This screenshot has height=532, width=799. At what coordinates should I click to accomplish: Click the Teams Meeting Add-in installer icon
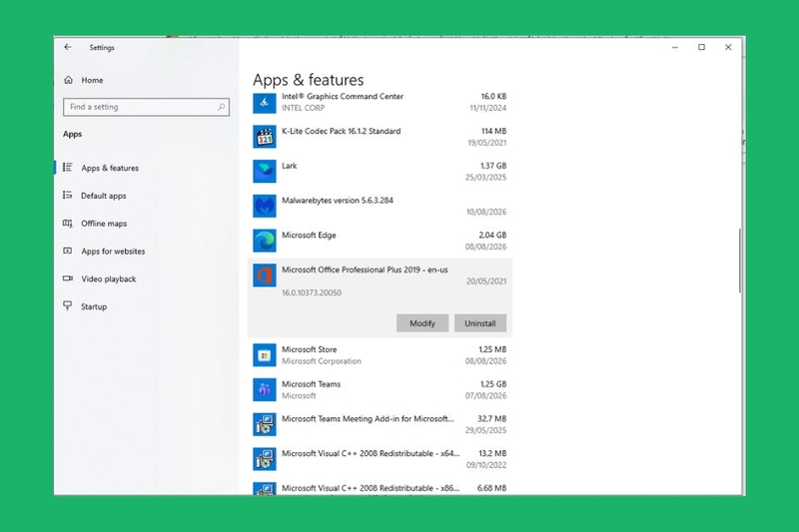tap(265, 424)
